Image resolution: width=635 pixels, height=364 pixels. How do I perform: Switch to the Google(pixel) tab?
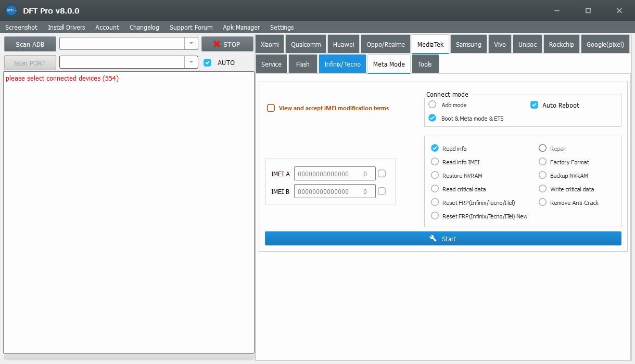[x=605, y=44]
